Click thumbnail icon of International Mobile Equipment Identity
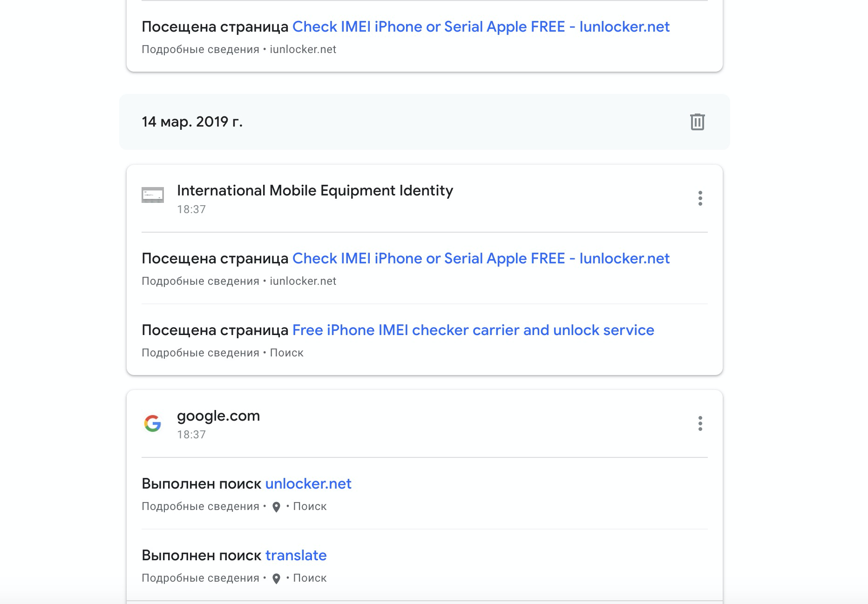This screenshot has height=604, width=868. click(153, 195)
